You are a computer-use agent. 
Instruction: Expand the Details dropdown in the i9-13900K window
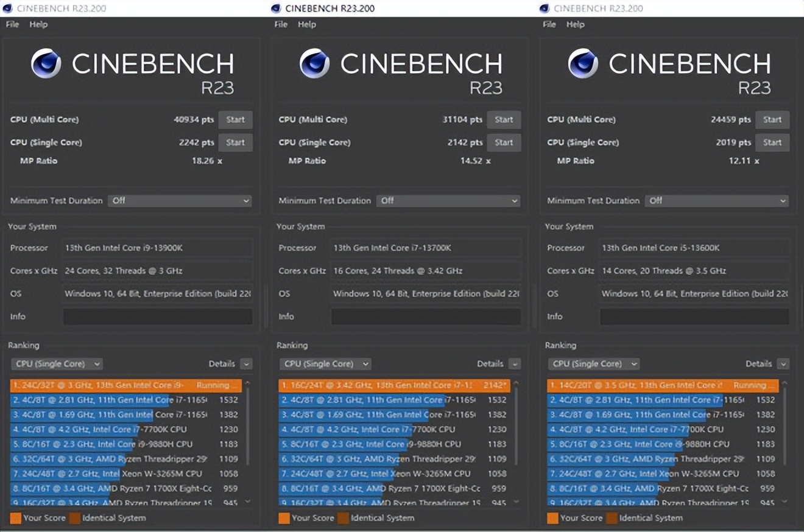pos(245,364)
